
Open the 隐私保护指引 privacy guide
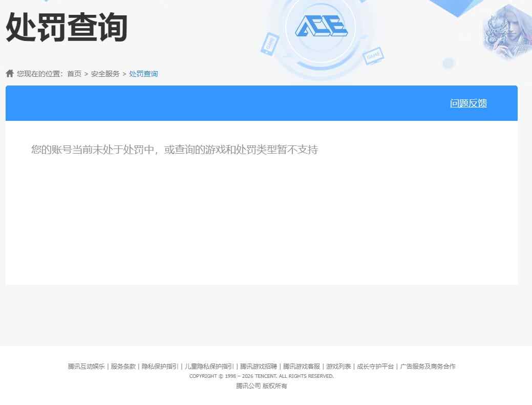click(x=160, y=367)
